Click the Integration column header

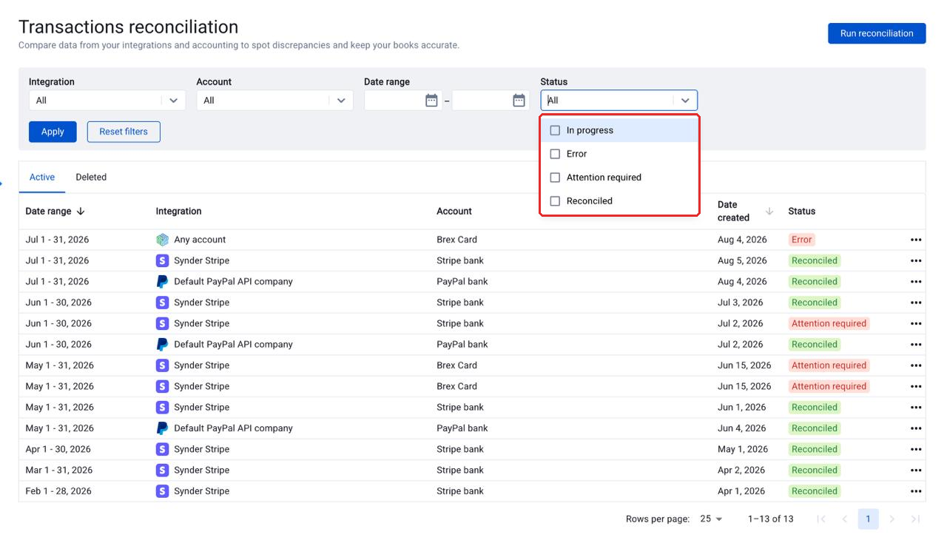[x=178, y=212]
